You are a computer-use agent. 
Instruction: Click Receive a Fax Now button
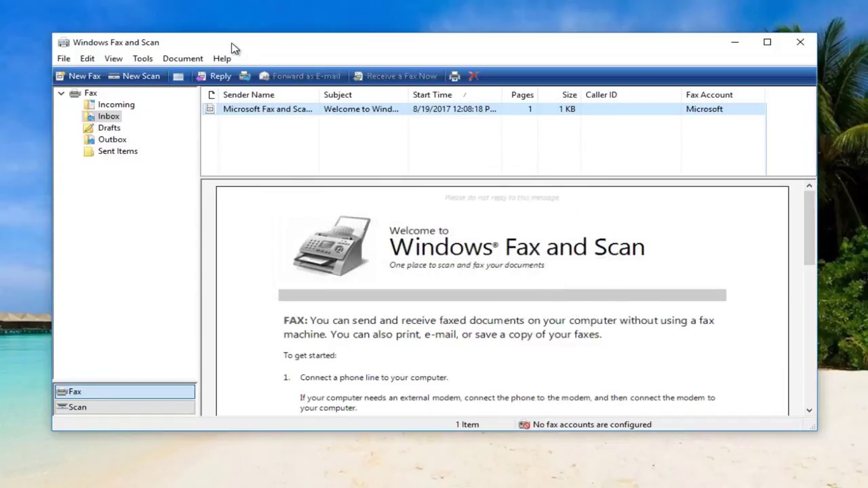[395, 76]
